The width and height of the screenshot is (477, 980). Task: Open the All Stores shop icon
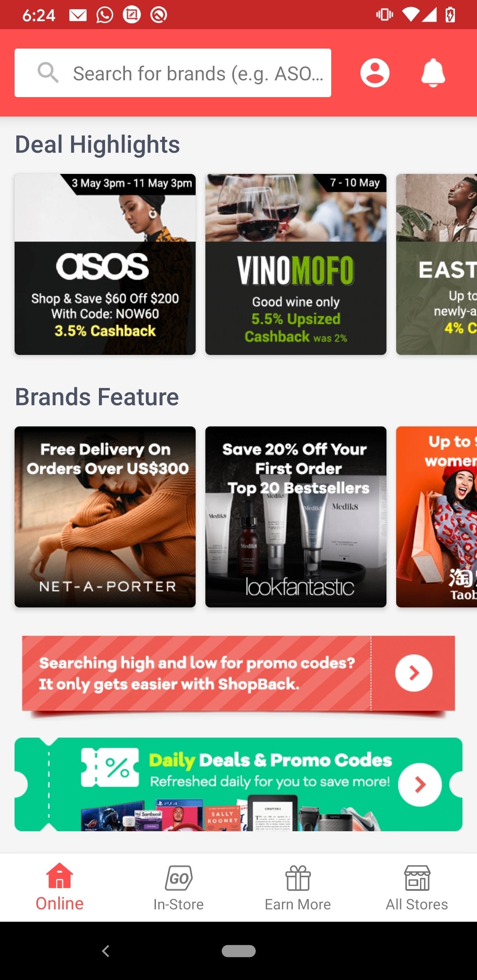pyautogui.click(x=417, y=878)
